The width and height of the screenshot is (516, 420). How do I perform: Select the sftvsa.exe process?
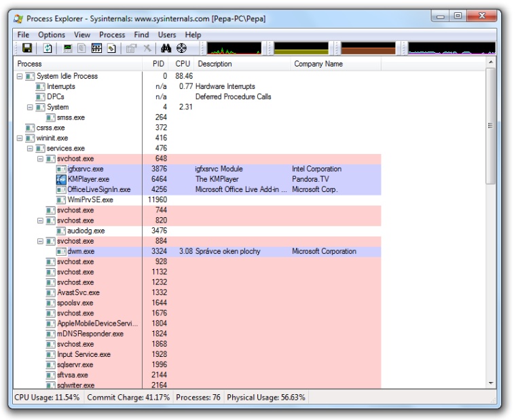click(73, 375)
